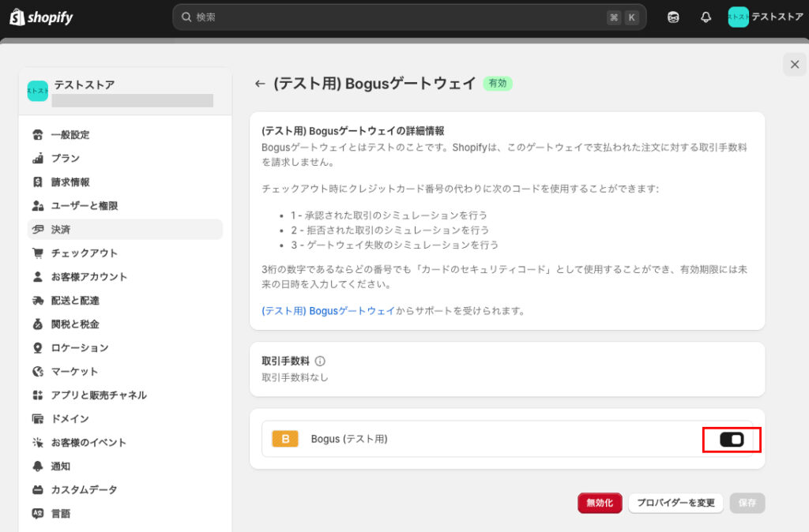Select 一般設定 in settings sidebar
The width and height of the screenshot is (809, 532).
(70, 135)
